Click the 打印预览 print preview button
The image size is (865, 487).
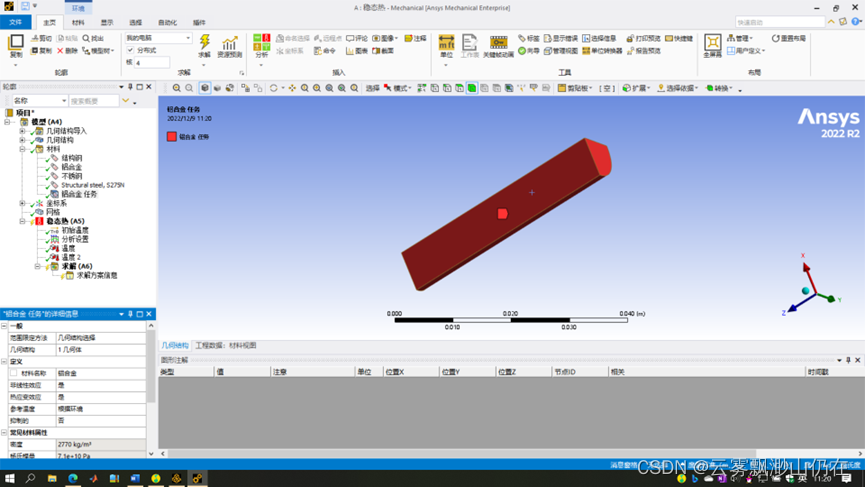(644, 39)
